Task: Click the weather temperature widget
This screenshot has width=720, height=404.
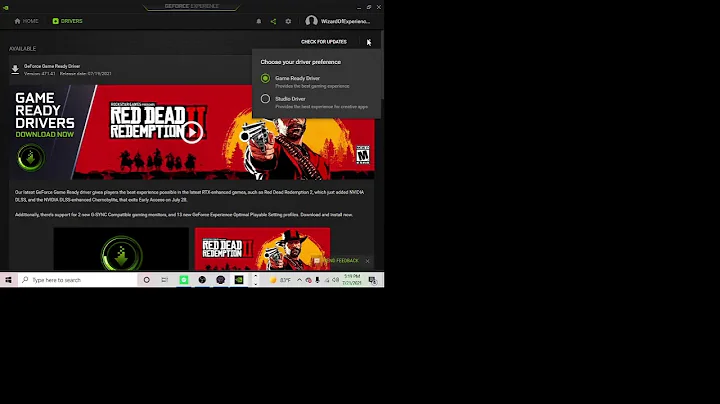Action: click(x=280, y=280)
